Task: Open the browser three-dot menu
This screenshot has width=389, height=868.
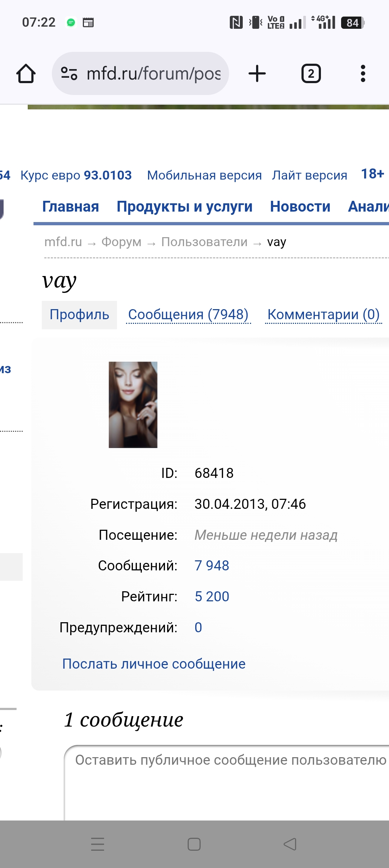Action: [363, 74]
